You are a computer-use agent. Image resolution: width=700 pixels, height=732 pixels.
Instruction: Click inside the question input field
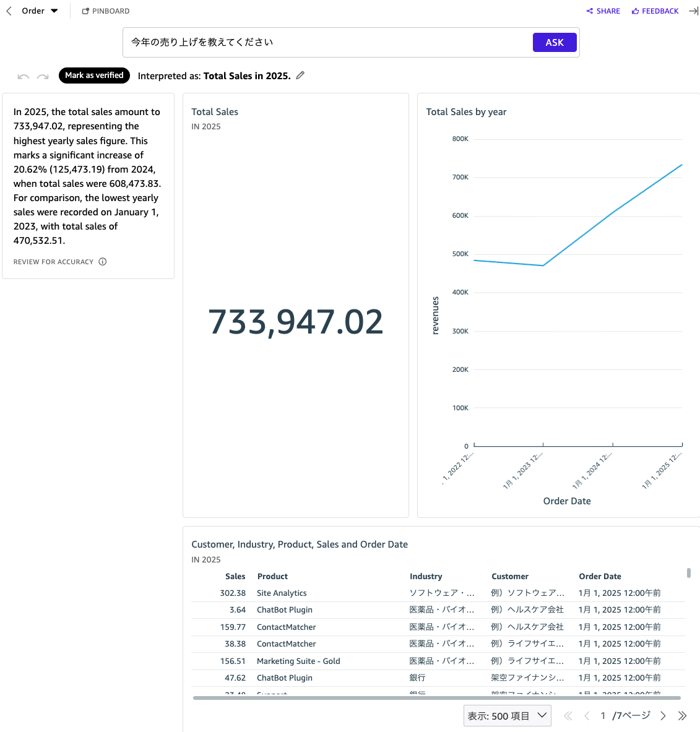309,42
